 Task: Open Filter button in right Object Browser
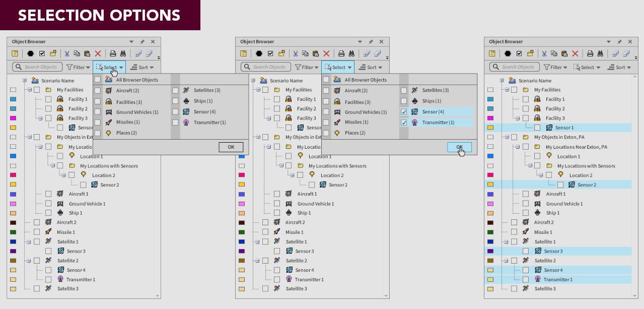click(x=555, y=67)
